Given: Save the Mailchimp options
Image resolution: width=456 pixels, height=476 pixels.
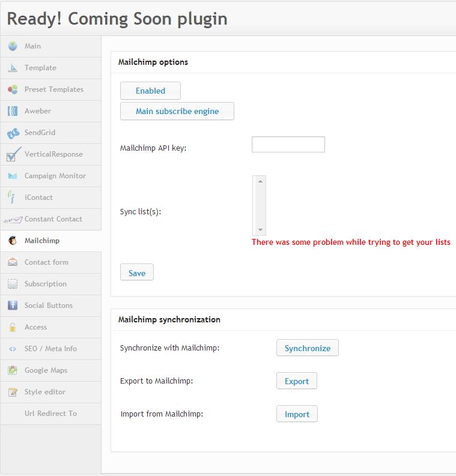Looking at the screenshot, I should 137,273.
